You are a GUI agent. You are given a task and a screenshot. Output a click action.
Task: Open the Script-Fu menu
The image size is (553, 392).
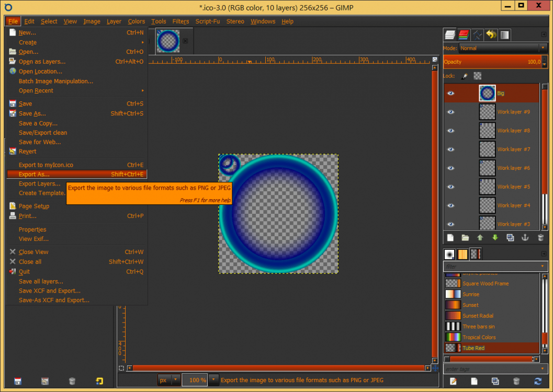[x=207, y=21]
